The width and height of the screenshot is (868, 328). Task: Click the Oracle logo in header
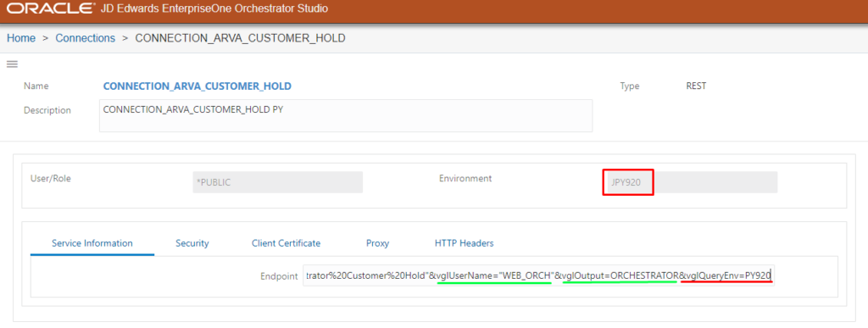coord(50,8)
